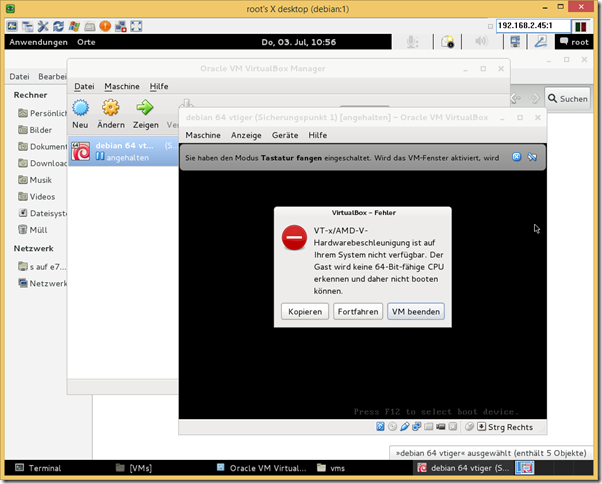Click the network adapters icon in VM status bar
The width and height of the screenshot is (602, 484).
[417, 426]
